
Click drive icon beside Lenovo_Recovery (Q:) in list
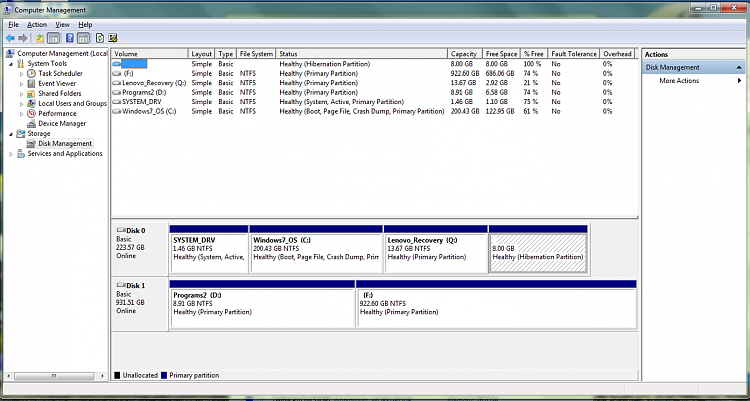tap(117, 83)
